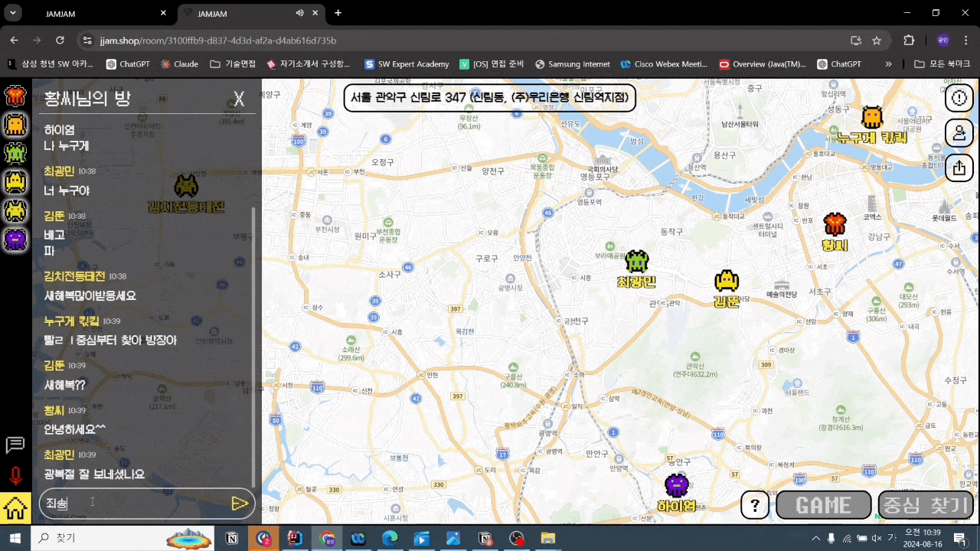Select the 하이염 marker on map
Image resolution: width=980 pixels, height=551 pixels.
(677, 494)
